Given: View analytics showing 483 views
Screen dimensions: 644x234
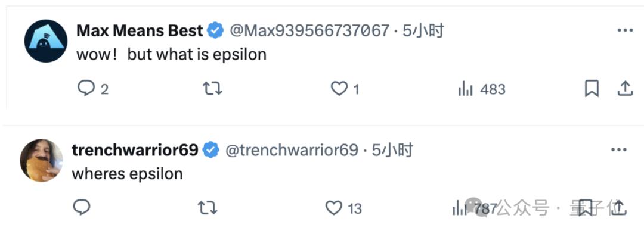Looking at the screenshot, I should point(482,89).
